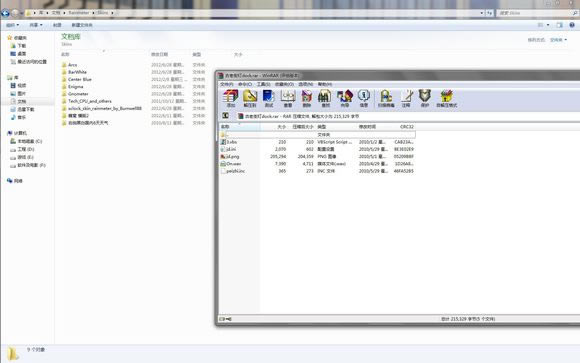Image resolution: width=580 pixels, height=363 pixels.
Task: Select the Center Blue folder in Explorer
Action: tap(77, 79)
